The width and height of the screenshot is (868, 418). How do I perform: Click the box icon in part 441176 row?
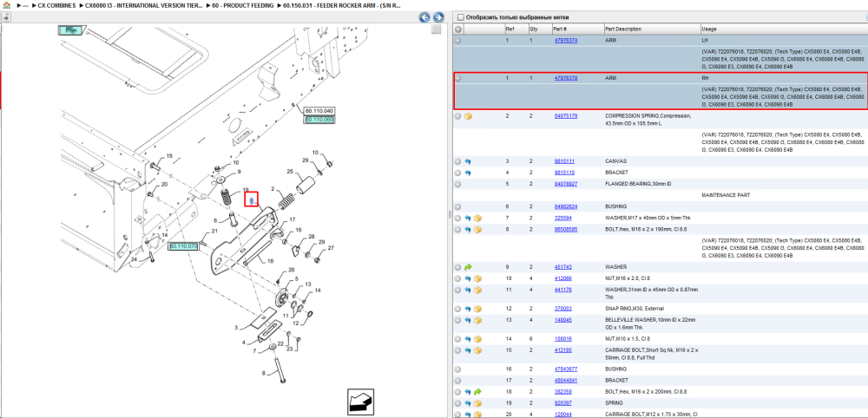point(477,290)
